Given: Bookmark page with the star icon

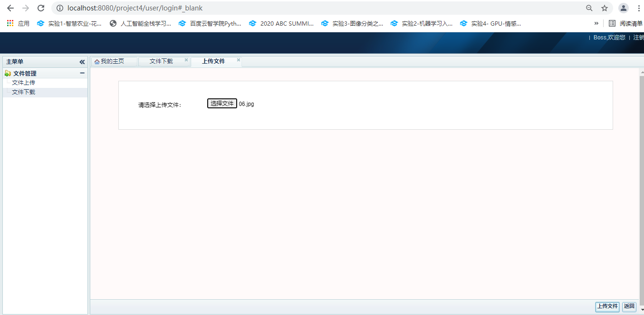Looking at the screenshot, I should 604,8.
